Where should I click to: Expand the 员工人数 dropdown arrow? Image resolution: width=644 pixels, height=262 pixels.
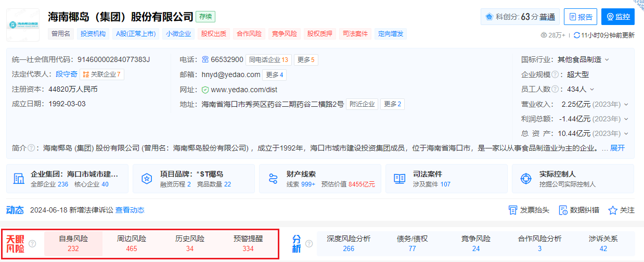pyautogui.click(x=592, y=90)
